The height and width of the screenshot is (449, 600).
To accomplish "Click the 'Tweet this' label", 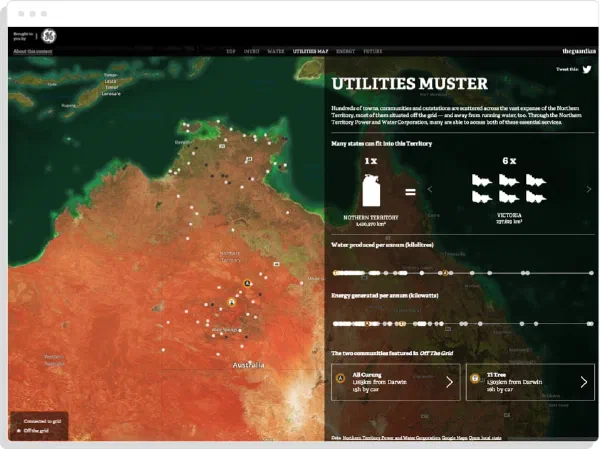I will (567, 69).
